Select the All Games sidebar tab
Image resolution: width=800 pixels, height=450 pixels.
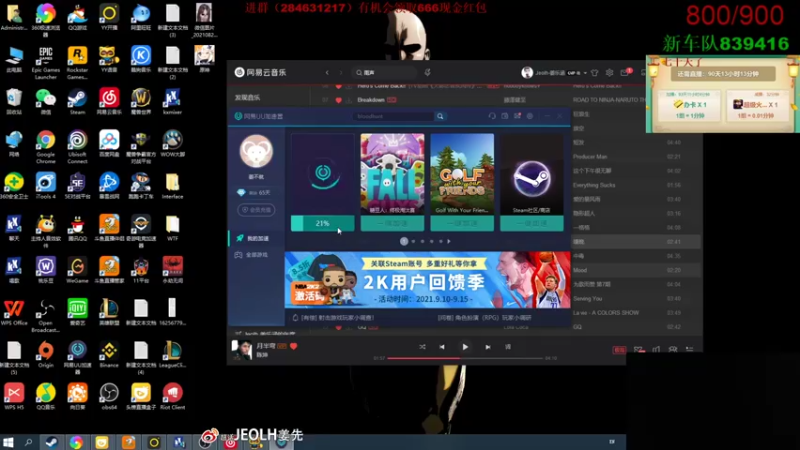click(x=257, y=255)
